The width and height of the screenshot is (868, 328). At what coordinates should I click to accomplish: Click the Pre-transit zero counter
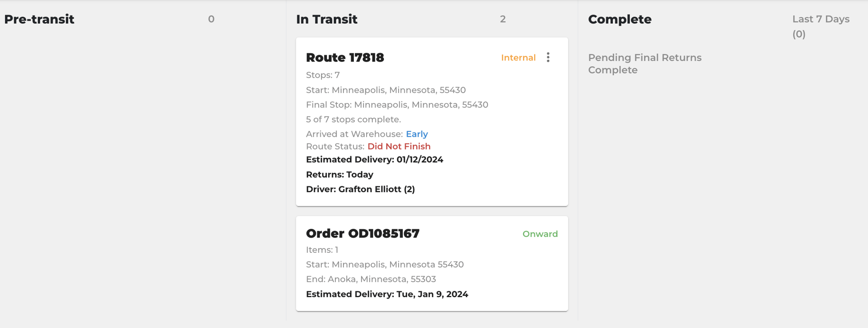[x=211, y=19]
